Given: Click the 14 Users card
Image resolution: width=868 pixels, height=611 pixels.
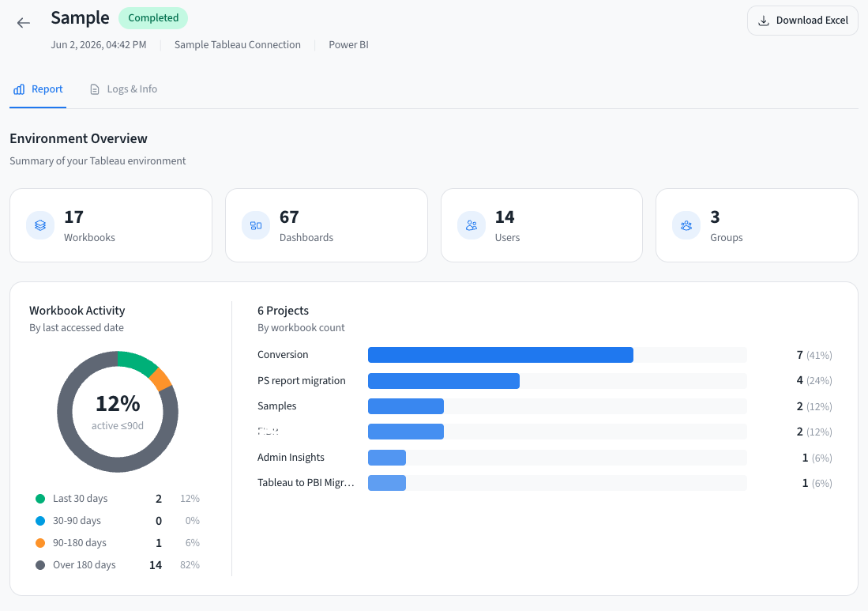Looking at the screenshot, I should (541, 225).
